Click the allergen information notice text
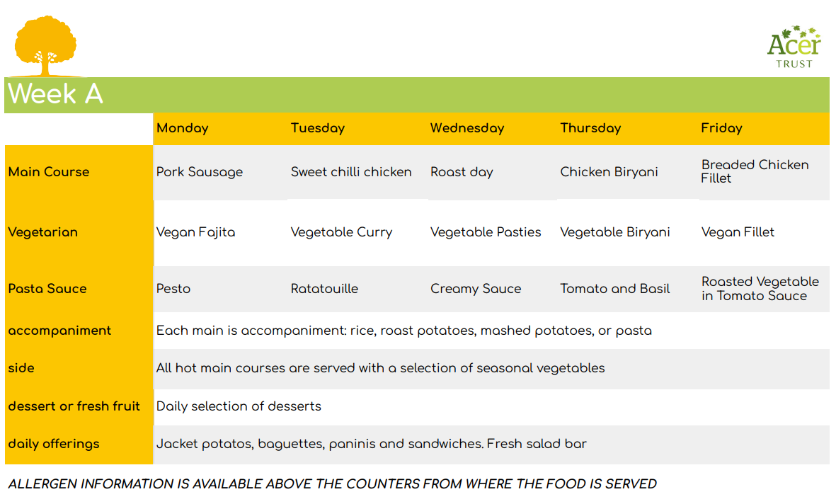836x504 pixels. 332,483
